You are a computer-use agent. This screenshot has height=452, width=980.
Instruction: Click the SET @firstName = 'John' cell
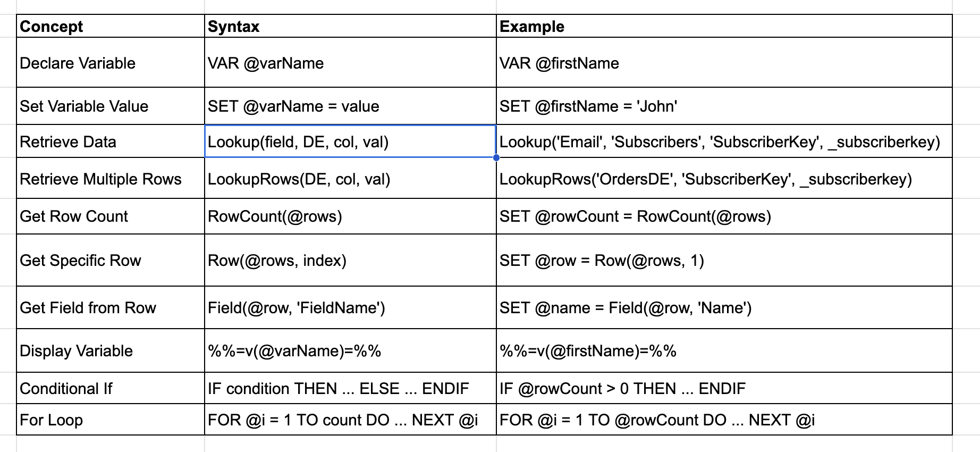[x=724, y=106]
